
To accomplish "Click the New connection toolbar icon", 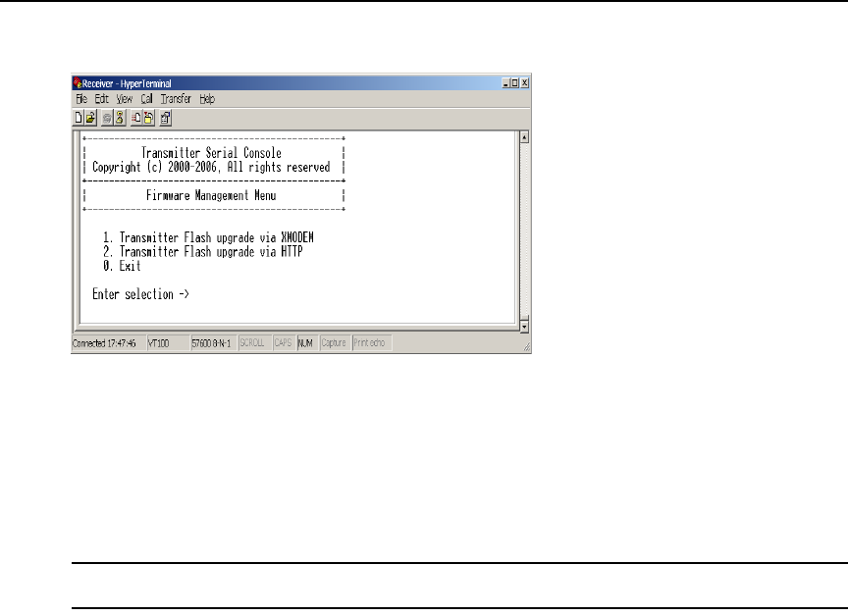I will tap(79, 118).
